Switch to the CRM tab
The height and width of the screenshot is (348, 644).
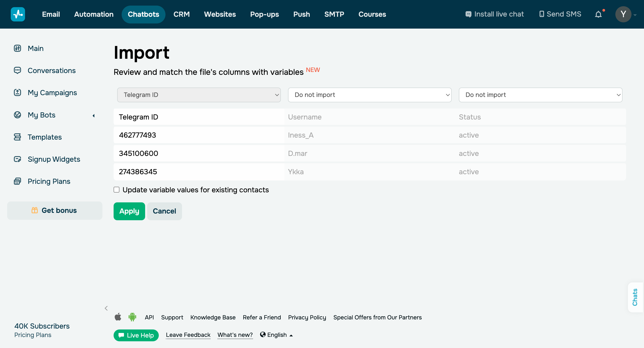pos(182,14)
